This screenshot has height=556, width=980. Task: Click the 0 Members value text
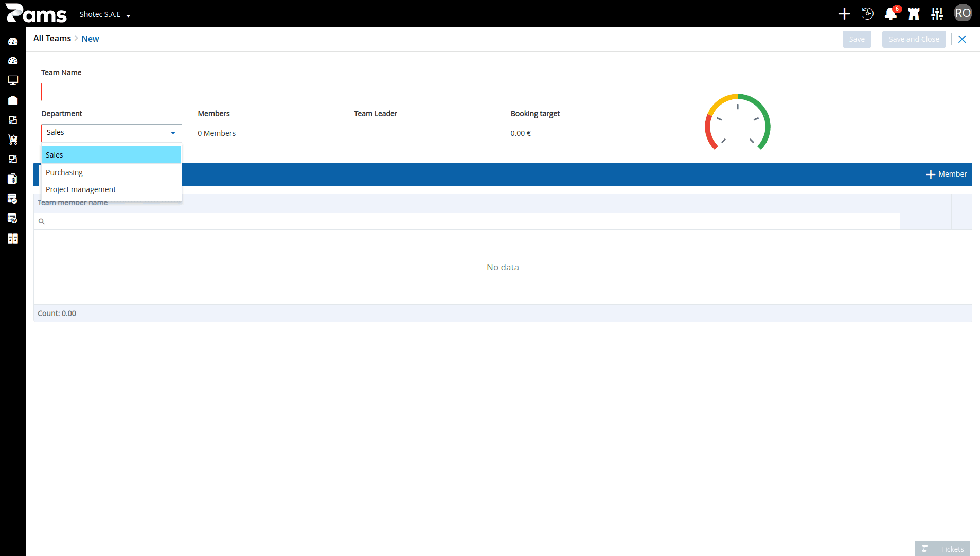pyautogui.click(x=217, y=133)
